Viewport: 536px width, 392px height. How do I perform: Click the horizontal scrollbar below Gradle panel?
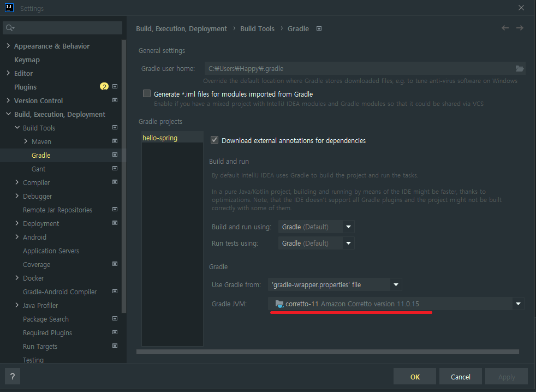tap(327, 352)
